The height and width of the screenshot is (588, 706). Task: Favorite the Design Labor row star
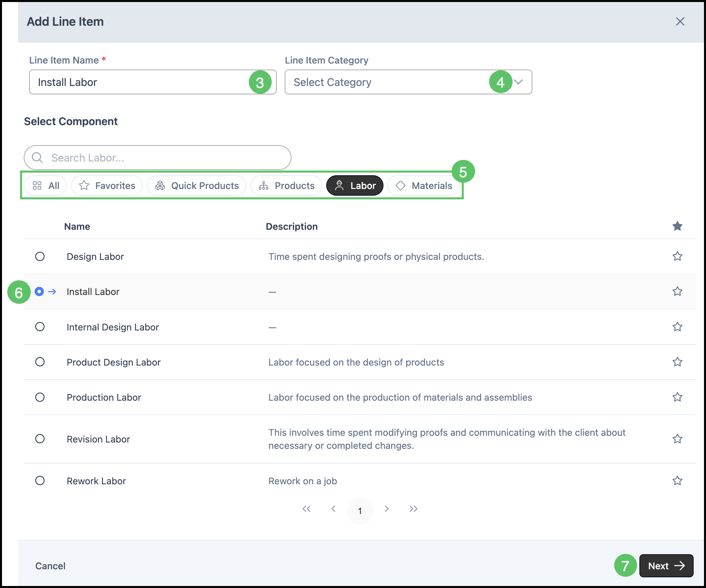(677, 256)
